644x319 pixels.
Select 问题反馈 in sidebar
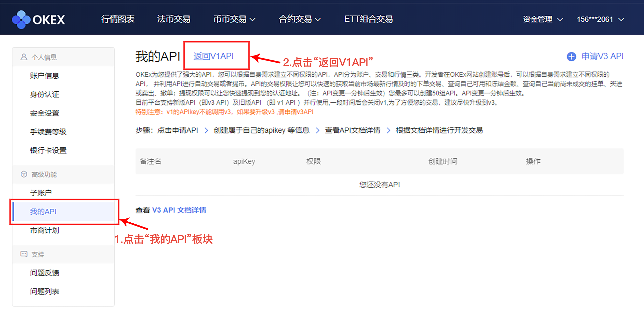click(x=44, y=272)
